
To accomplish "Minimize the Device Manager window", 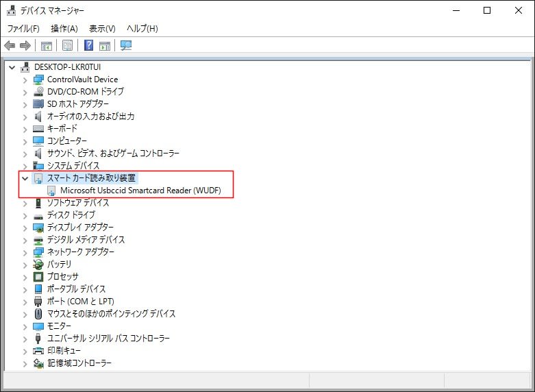I will click(456, 10).
